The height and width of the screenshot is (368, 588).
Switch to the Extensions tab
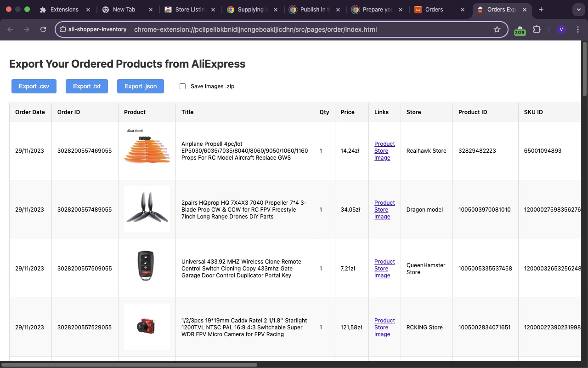[x=65, y=9]
